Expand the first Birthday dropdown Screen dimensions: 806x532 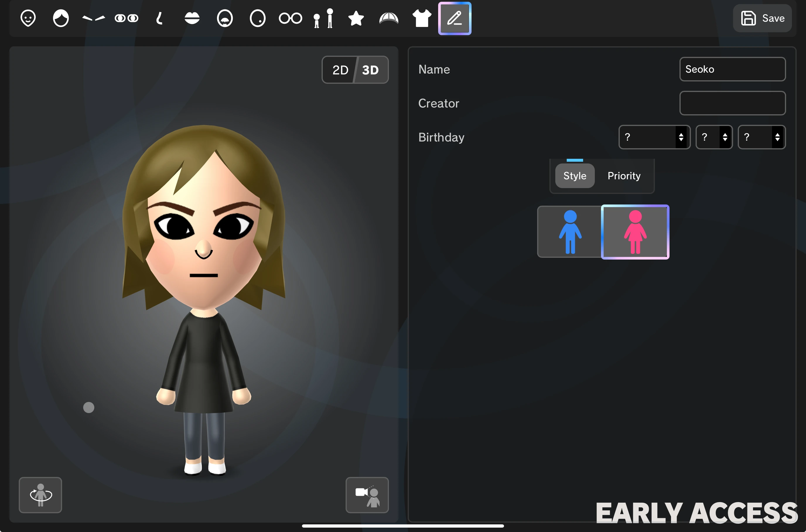pos(654,137)
